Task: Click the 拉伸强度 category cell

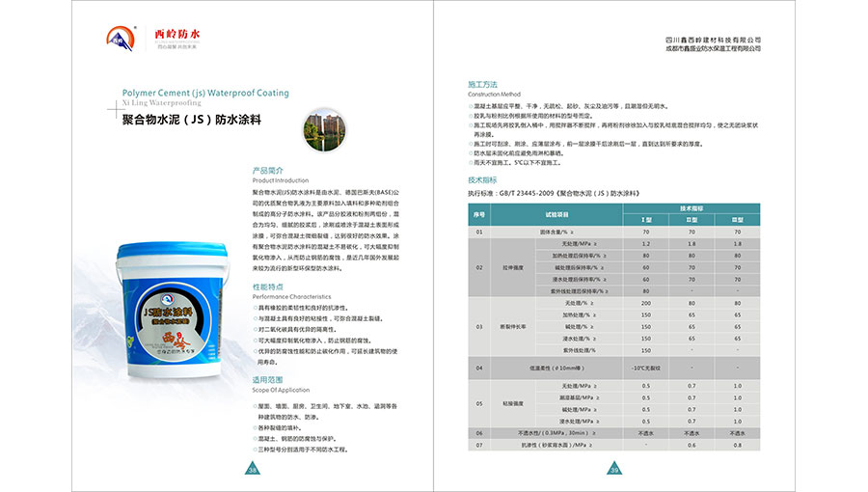Action: [x=513, y=267]
